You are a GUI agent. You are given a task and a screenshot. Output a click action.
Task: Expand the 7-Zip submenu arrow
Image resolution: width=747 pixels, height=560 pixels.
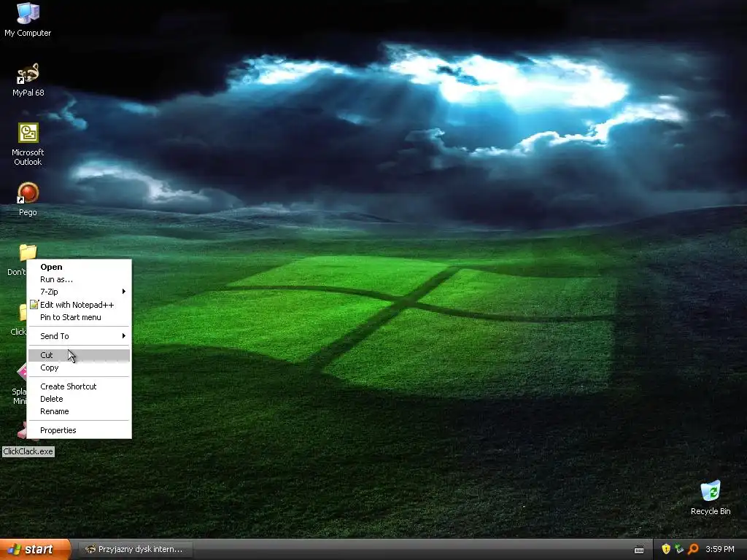tap(124, 292)
